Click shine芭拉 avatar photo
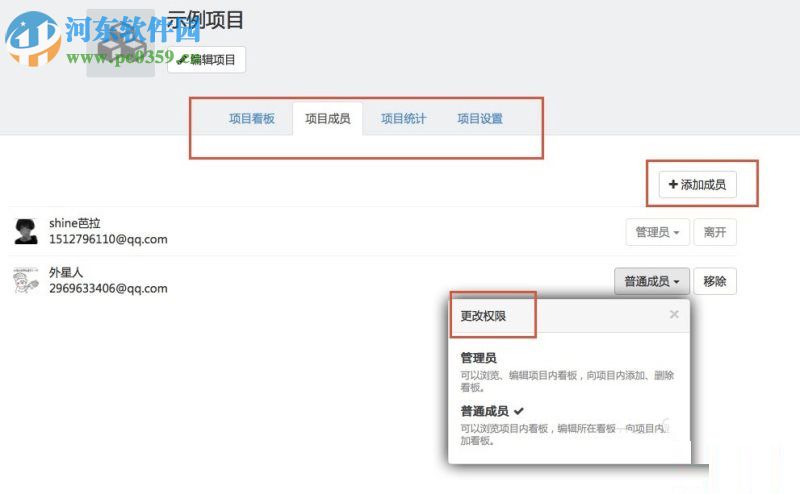 pos(26,231)
